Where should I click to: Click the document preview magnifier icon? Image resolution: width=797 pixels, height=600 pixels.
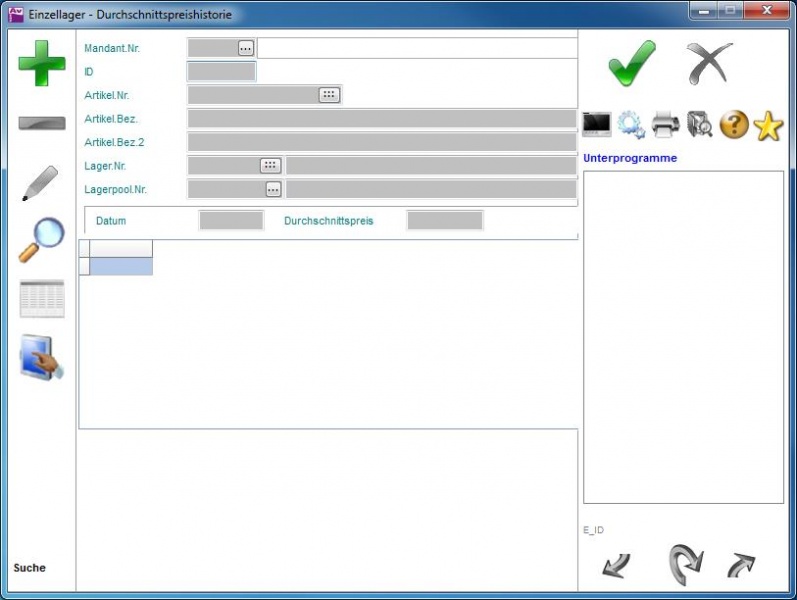[x=700, y=124]
